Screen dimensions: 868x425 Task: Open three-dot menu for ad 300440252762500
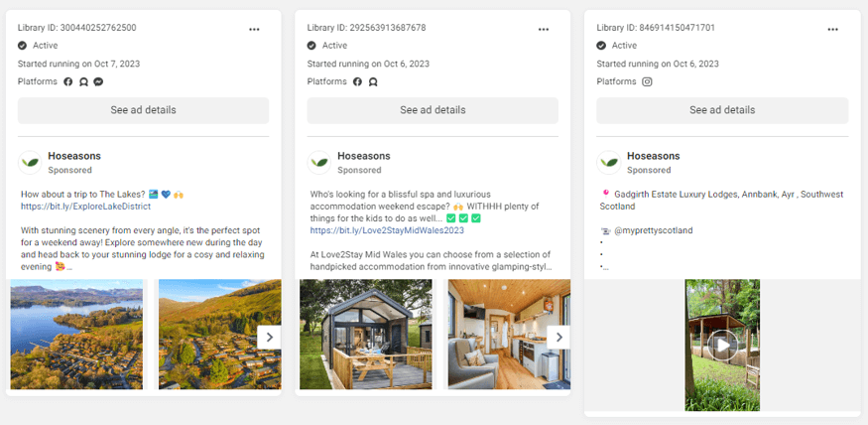click(254, 29)
